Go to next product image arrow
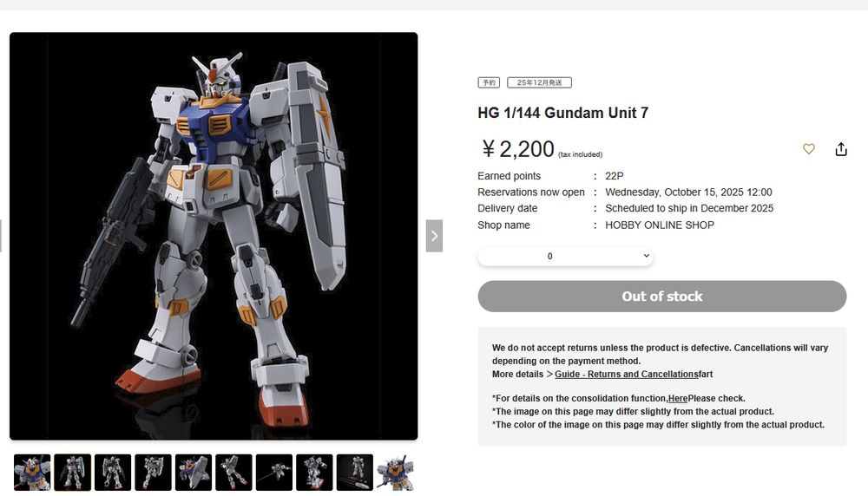This screenshot has width=868, height=496. point(434,236)
